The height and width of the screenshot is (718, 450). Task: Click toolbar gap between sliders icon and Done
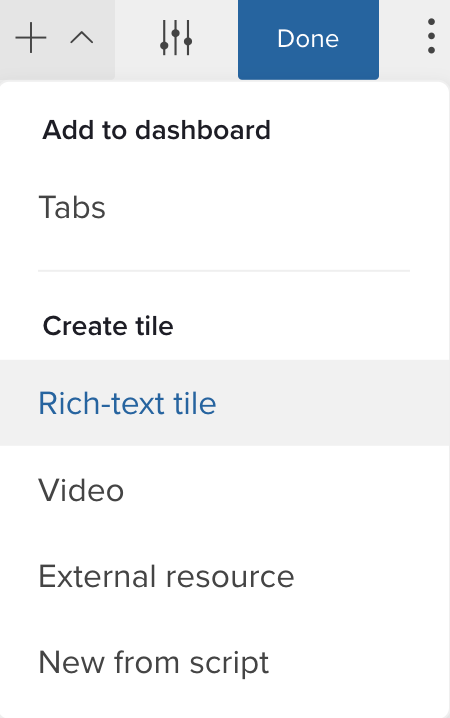coord(215,39)
